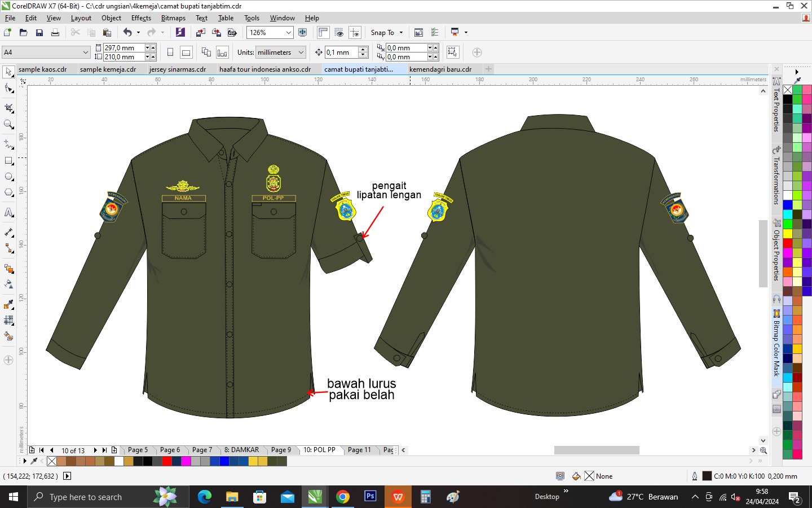This screenshot has width=812, height=508.
Task: Click the New document icon
Action: (8, 33)
